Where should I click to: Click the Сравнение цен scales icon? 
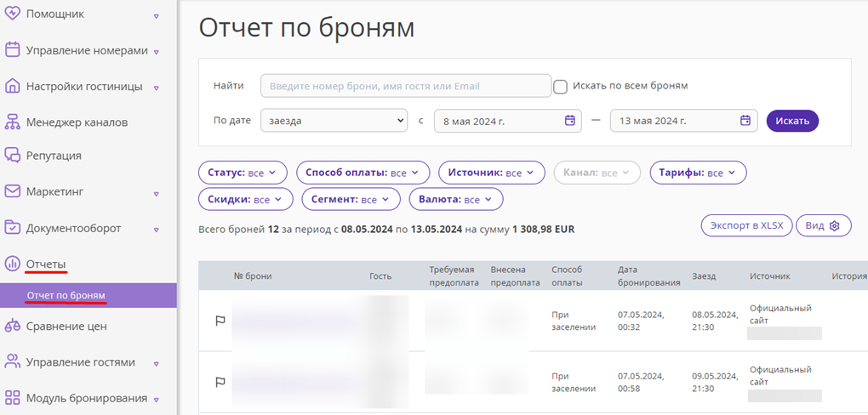[x=12, y=326]
